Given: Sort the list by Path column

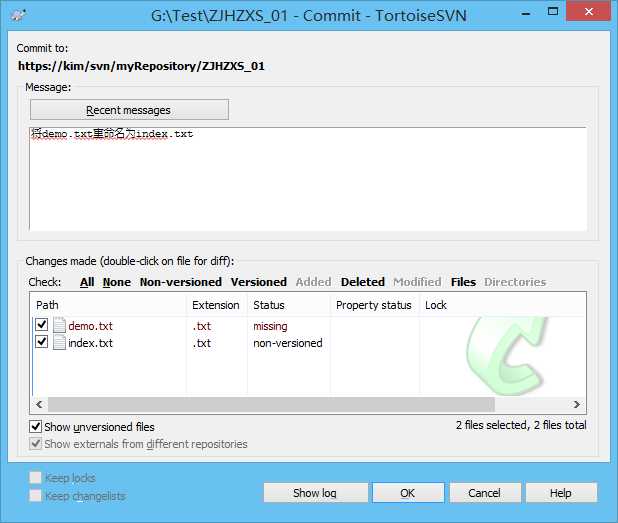Looking at the screenshot, I should (108, 305).
